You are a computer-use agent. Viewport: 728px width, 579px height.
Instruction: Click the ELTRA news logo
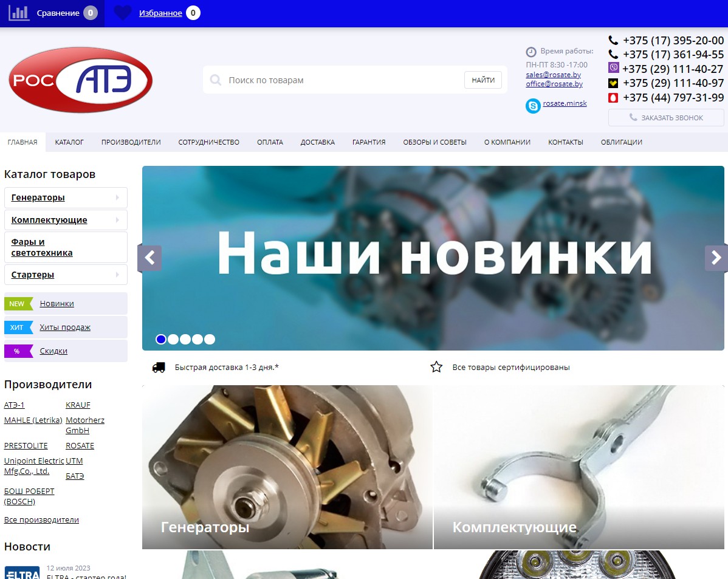click(22, 572)
